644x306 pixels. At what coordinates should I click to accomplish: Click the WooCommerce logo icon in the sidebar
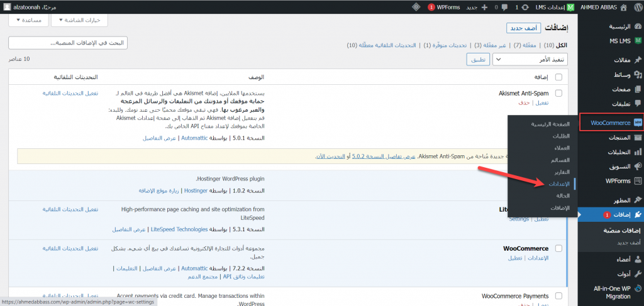[638, 123]
